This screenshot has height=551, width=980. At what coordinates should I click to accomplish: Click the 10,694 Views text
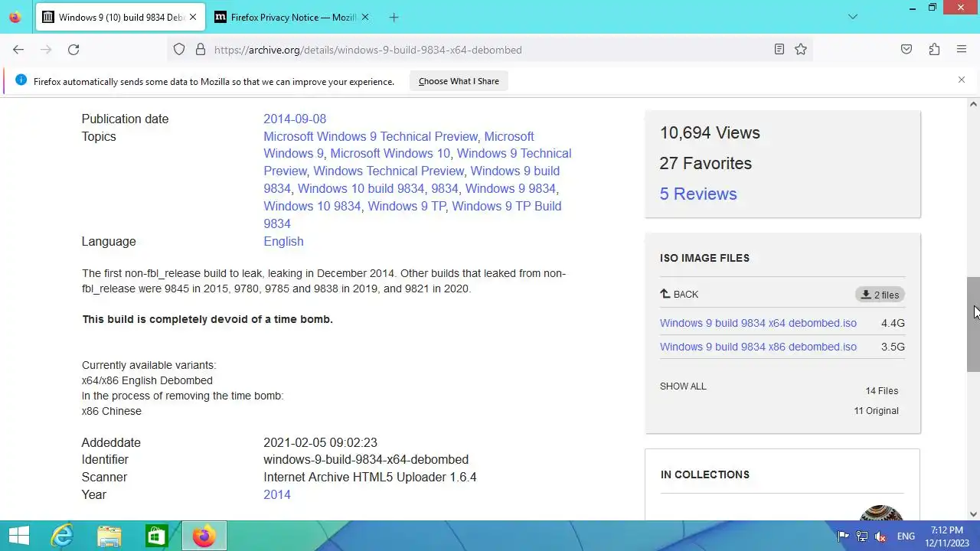pos(710,132)
